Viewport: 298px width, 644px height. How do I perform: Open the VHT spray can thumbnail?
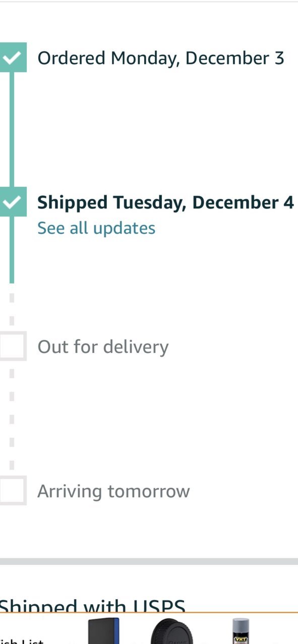[x=242, y=631]
